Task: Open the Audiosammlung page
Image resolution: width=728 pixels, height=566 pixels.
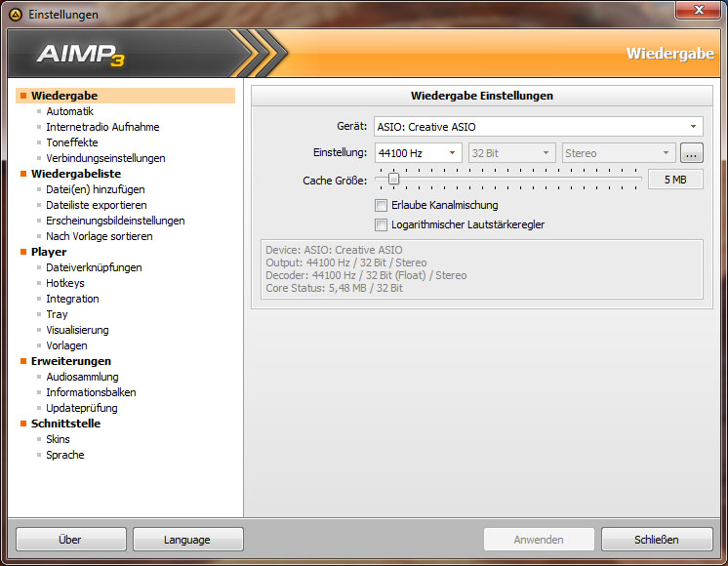Action: [x=82, y=377]
